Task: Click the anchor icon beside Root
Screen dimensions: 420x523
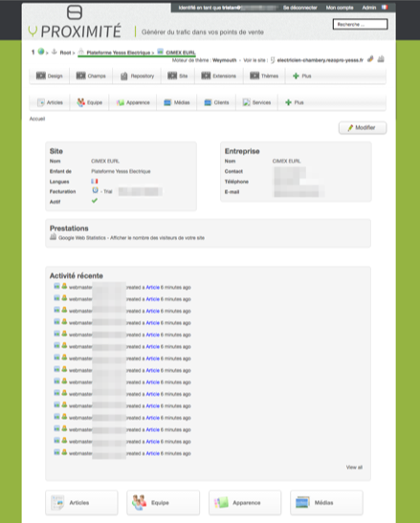Action: (x=55, y=52)
